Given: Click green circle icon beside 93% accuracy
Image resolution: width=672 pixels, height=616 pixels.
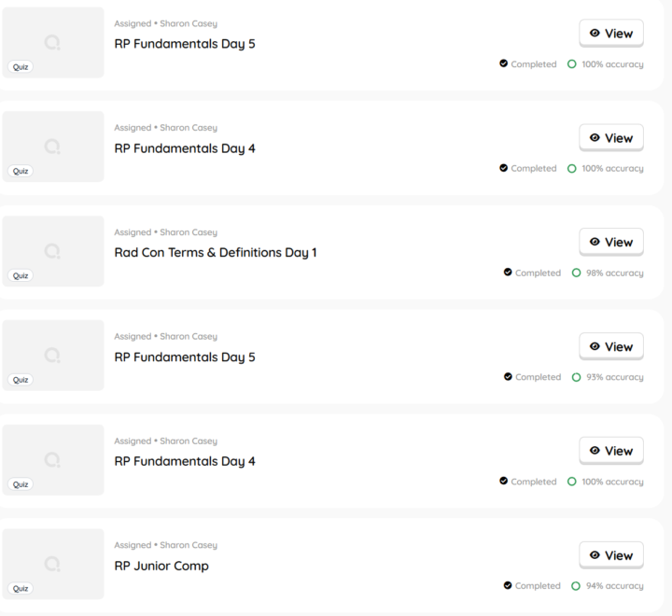Looking at the screenshot, I should tap(577, 377).
